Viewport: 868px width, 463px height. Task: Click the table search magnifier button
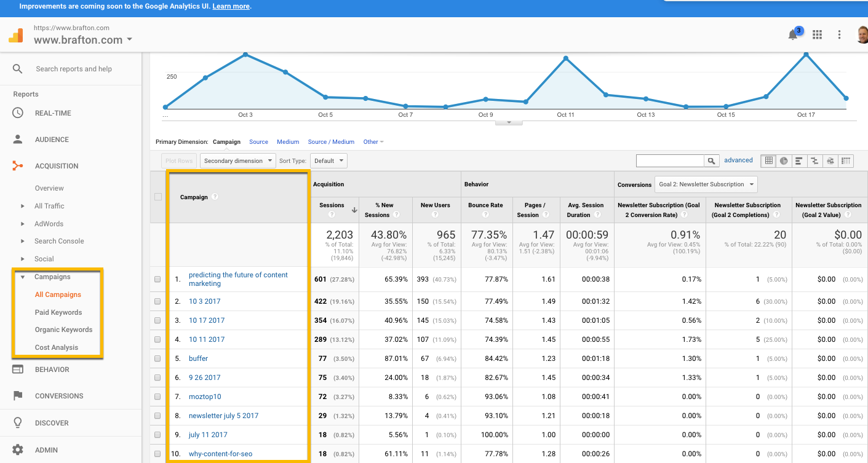711,161
